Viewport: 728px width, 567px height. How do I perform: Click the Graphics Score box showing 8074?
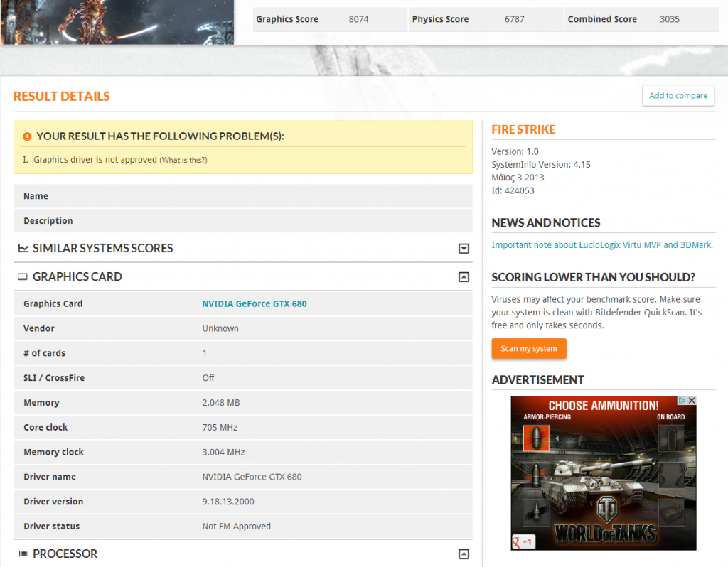coord(329,19)
